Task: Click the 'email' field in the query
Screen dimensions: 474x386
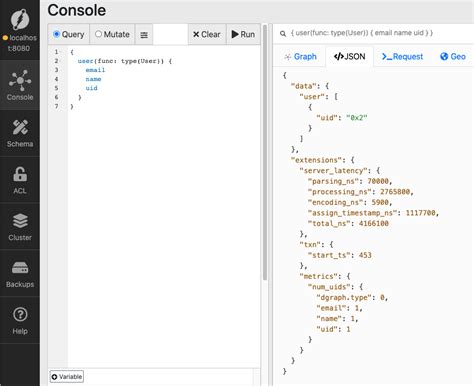Action: click(95, 70)
